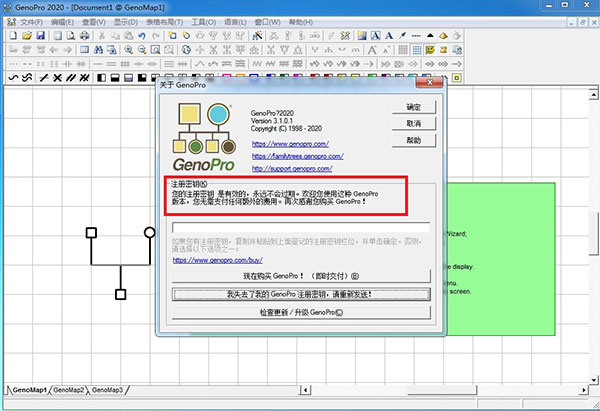Click the single wavy line relationship icon
The height and width of the screenshot is (411, 600).
pyautogui.click(x=13, y=78)
